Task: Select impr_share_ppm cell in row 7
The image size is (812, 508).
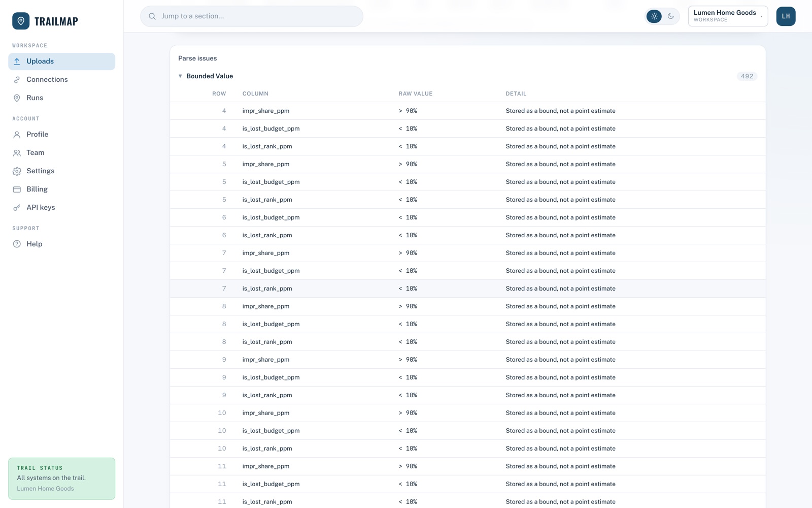Action: pyautogui.click(x=266, y=253)
